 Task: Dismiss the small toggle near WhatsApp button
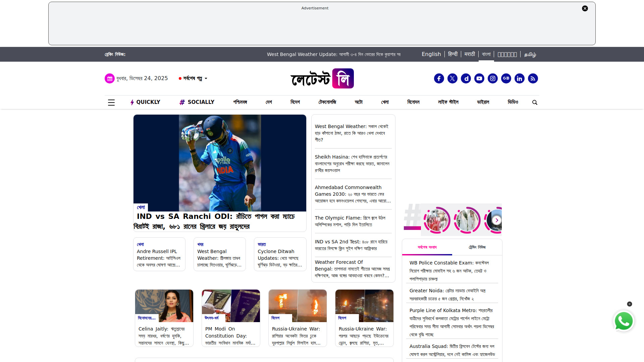pos(629,304)
